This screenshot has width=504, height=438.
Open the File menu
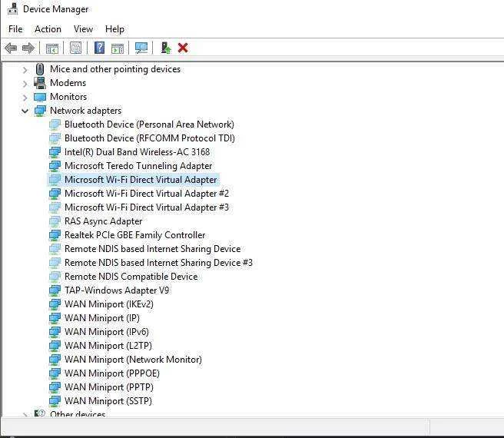click(x=15, y=29)
